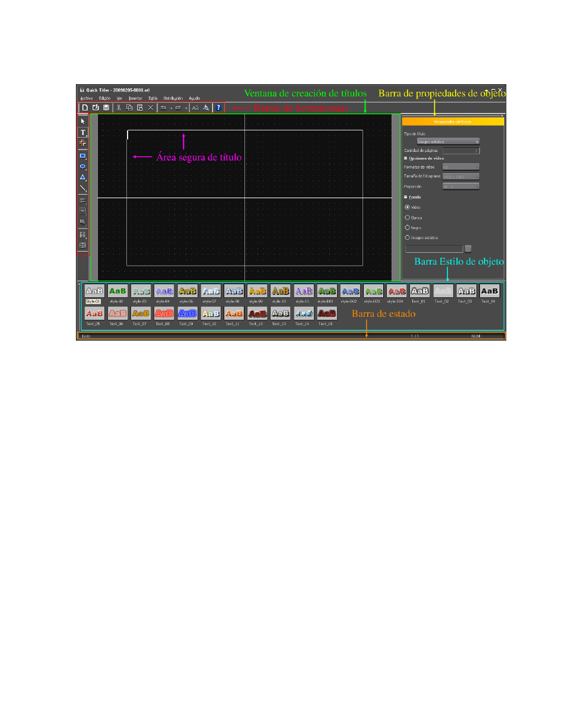The image size is (566, 728).
Task: Open the Ver menu
Action: click(119, 98)
